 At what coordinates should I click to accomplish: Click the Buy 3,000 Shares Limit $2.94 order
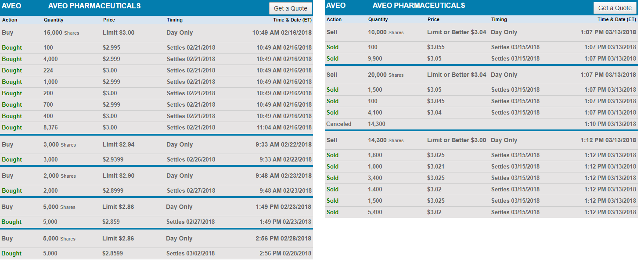coord(156,145)
